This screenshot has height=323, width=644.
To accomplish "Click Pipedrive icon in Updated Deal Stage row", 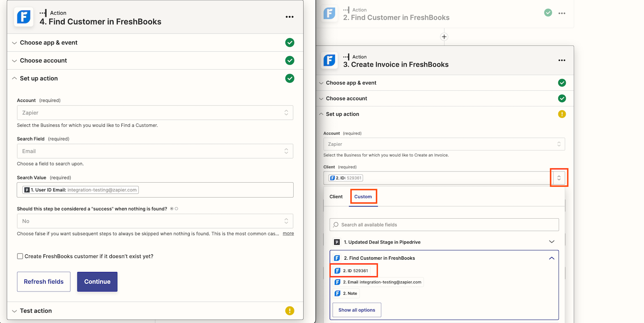I will [x=337, y=242].
